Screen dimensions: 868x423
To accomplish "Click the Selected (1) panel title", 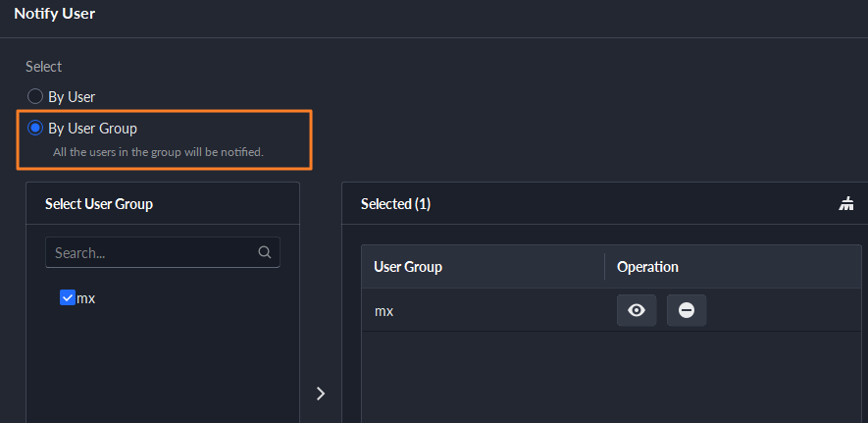I will [395, 204].
